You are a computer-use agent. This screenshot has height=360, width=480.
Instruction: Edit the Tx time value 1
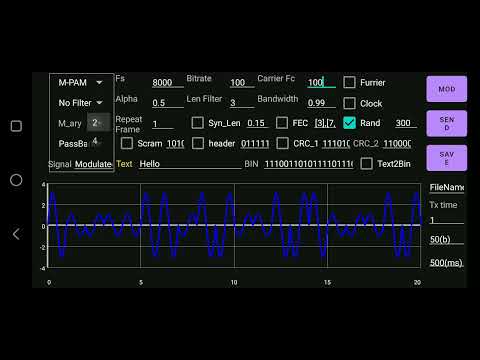pos(447,220)
